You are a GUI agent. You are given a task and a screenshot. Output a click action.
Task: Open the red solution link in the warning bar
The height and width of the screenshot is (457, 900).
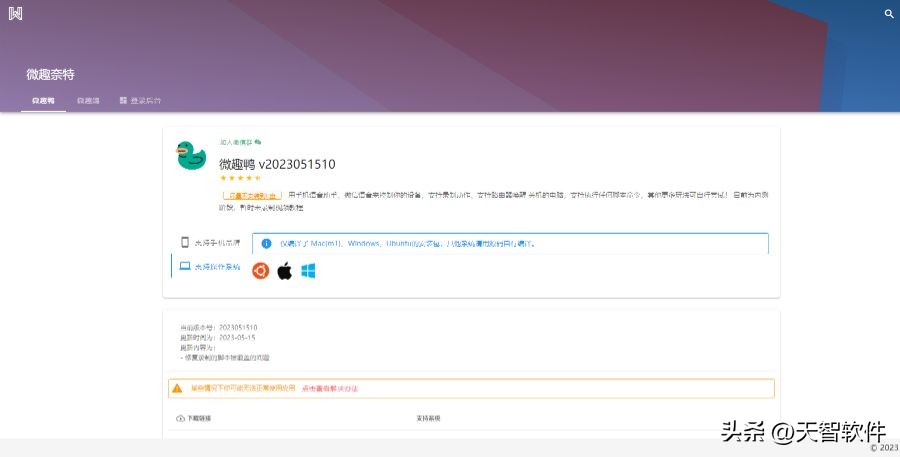pos(329,389)
